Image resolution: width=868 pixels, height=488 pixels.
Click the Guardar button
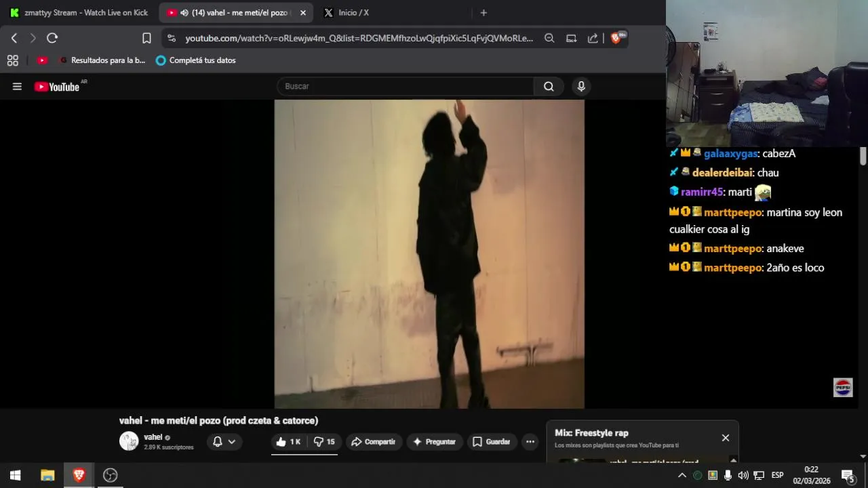coord(491,442)
